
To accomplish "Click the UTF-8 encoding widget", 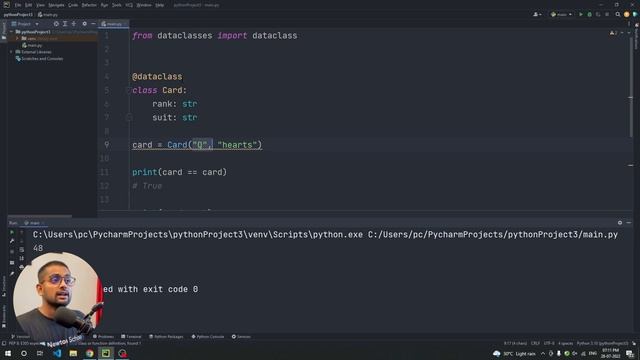I will pyautogui.click(x=549, y=344).
